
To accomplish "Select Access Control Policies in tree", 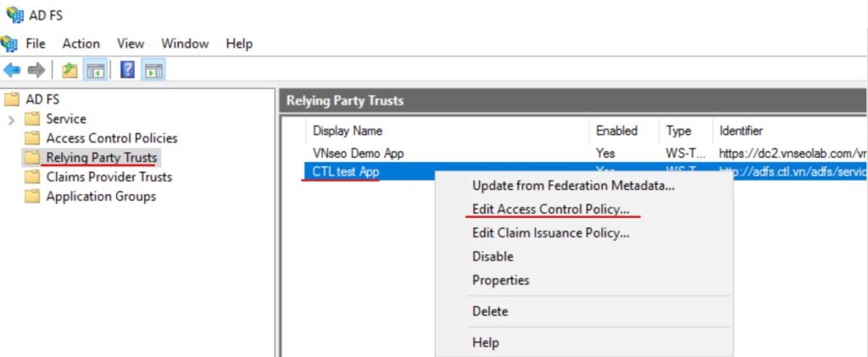I will click(111, 138).
